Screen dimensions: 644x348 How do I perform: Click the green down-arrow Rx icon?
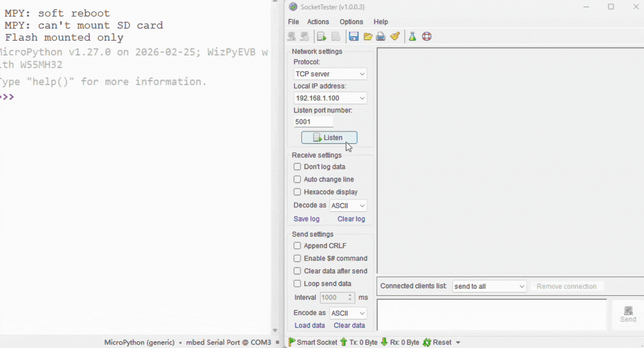pyautogui.click(x=384, y=342)
